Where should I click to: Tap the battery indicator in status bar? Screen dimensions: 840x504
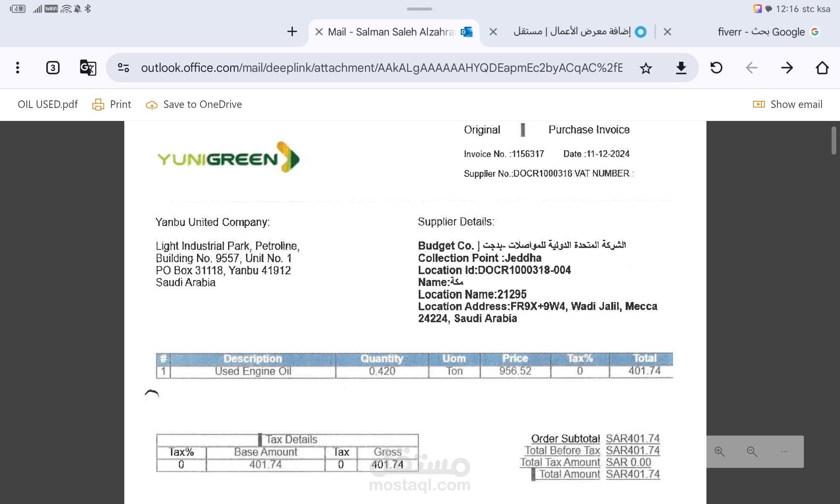pyautogui.click(x=18, y=9)
